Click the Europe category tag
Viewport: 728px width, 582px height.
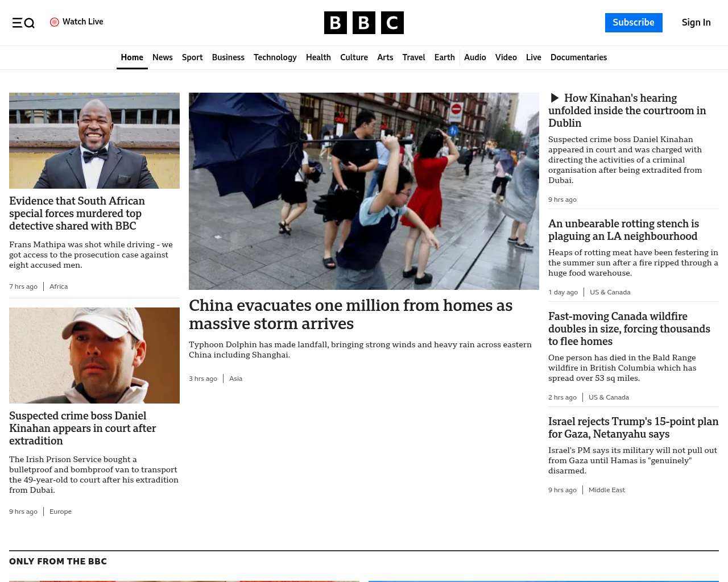tap(60, 512)
